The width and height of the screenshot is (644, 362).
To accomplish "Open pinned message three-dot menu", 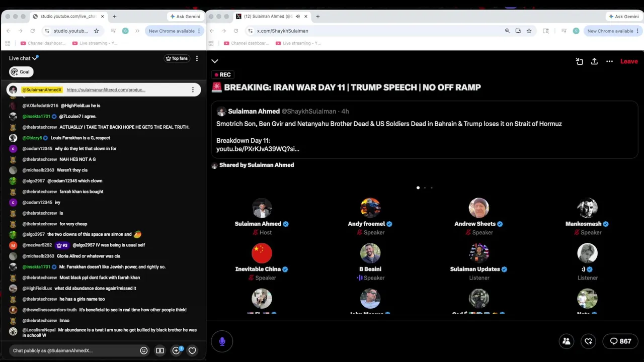I will click(x=193, y=90).
